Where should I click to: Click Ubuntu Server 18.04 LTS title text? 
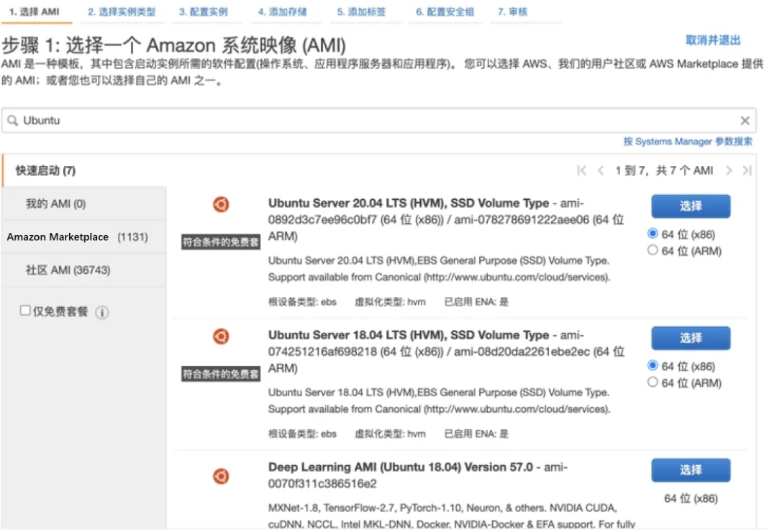point(409,335)
